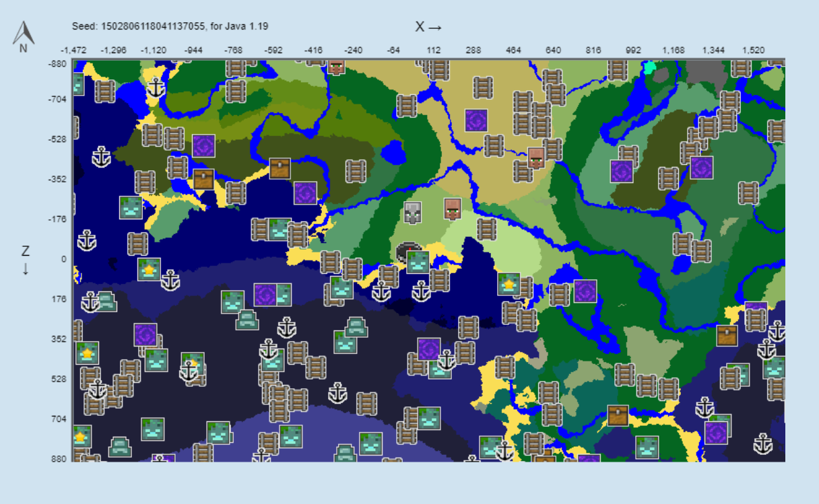
Task: Click the ocean ruin overlapping the spawn marker
Action: point(418,262)
